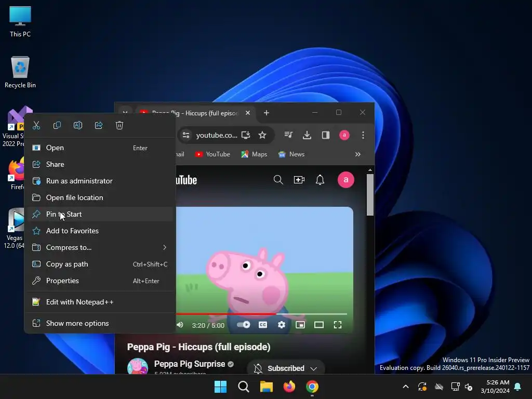Open YouTube account avatar menu
The image size is (532, 399).
[345, 180]
